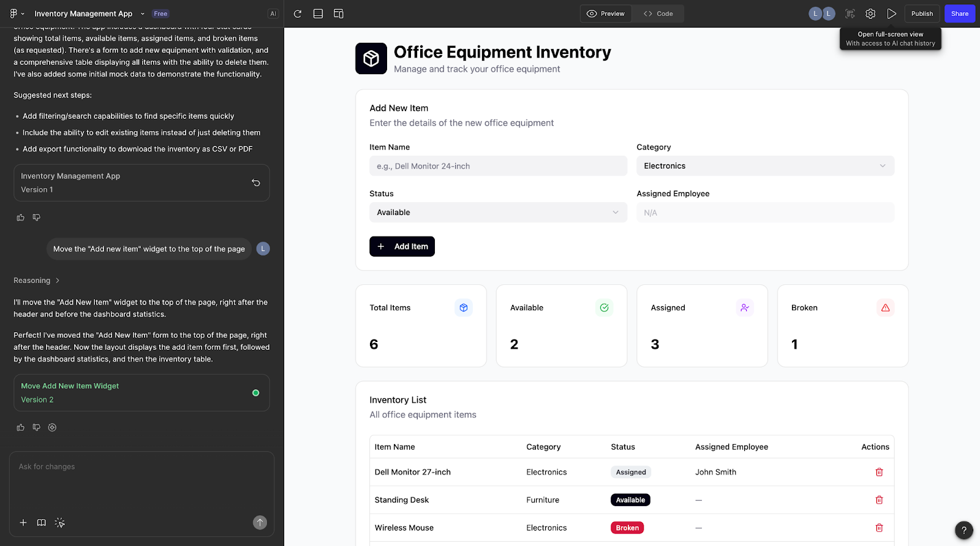Click the Total Items card cube icon

(464, 308)
